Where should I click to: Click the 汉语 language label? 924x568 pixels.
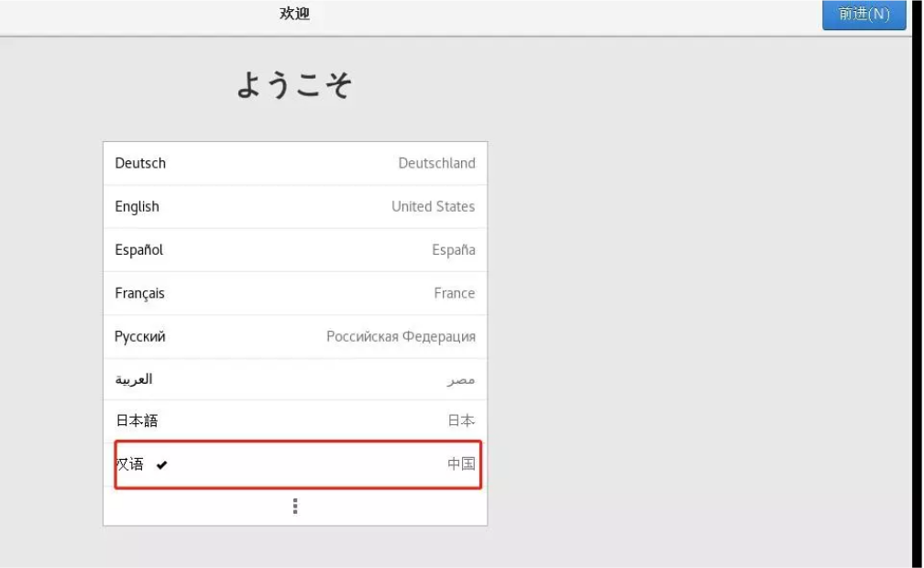point(129,464)
